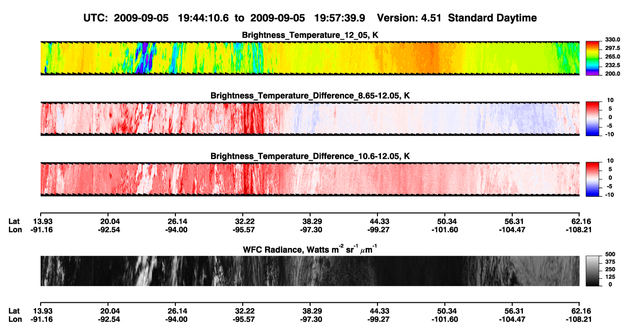Click the UTC: label in the header

(97, 18)
